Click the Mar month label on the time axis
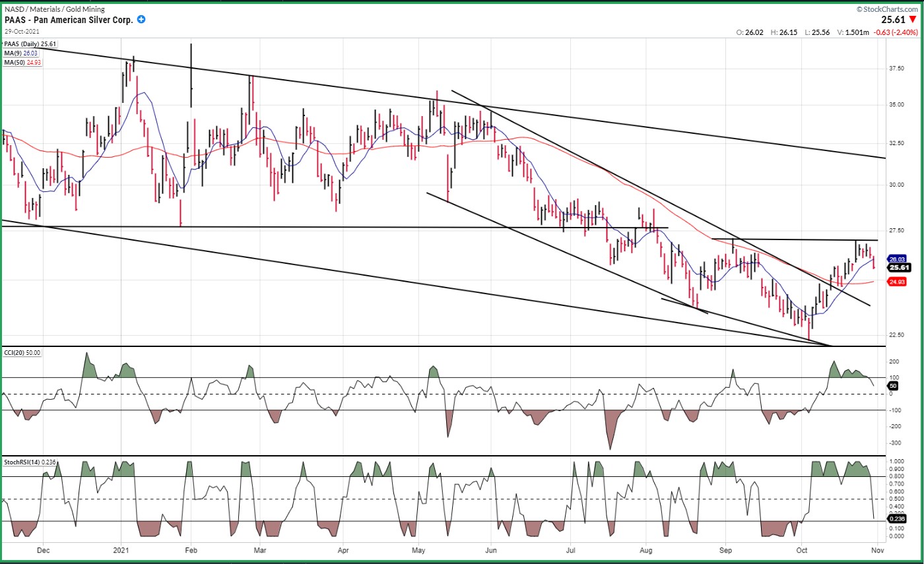The height and width of the screenshot is (564, 924). tap(260, 549)
